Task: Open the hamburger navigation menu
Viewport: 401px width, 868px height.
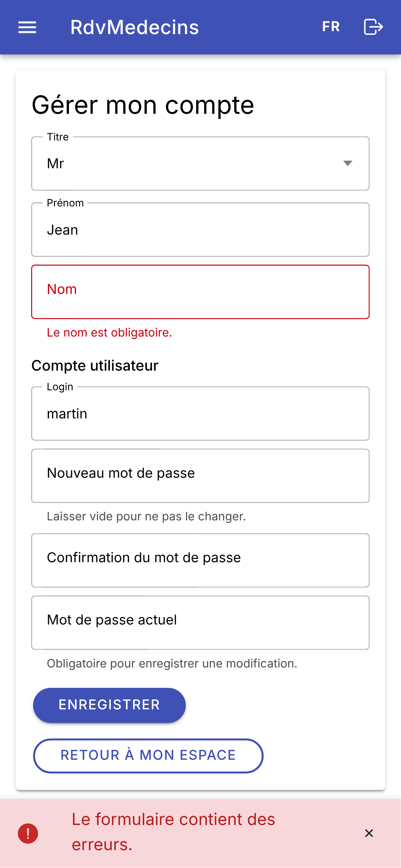Action: (x=27, y=27)
